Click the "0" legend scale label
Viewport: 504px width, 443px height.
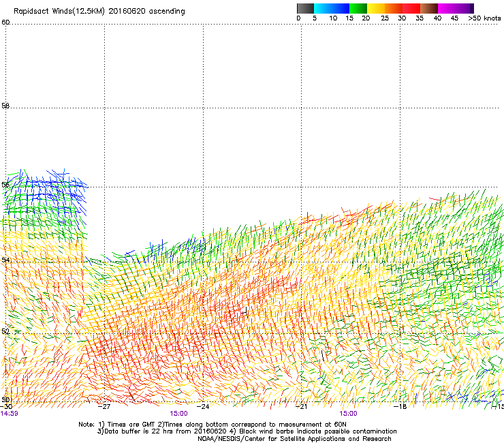298,18
